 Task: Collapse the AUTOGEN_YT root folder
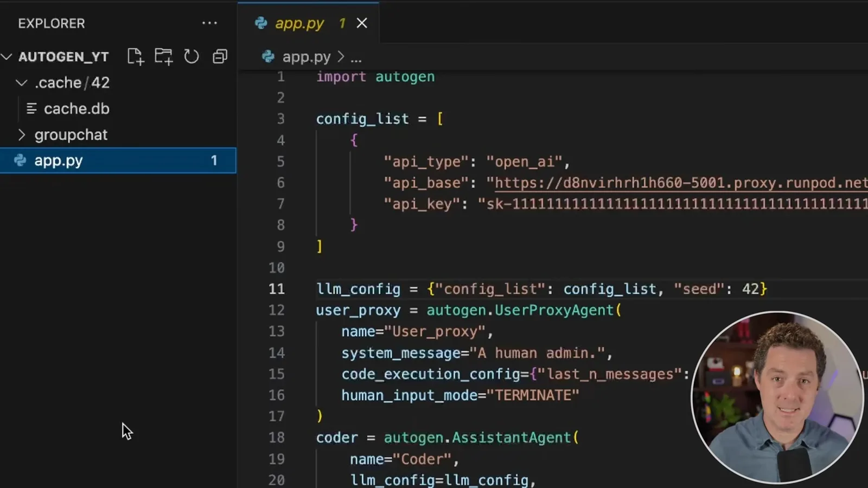[x=7, y=56]
